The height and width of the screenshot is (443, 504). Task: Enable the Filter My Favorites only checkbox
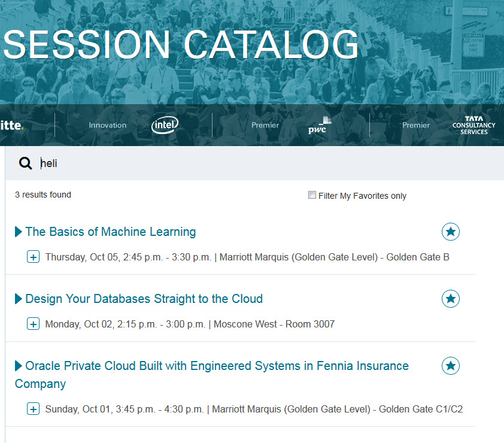312,195
